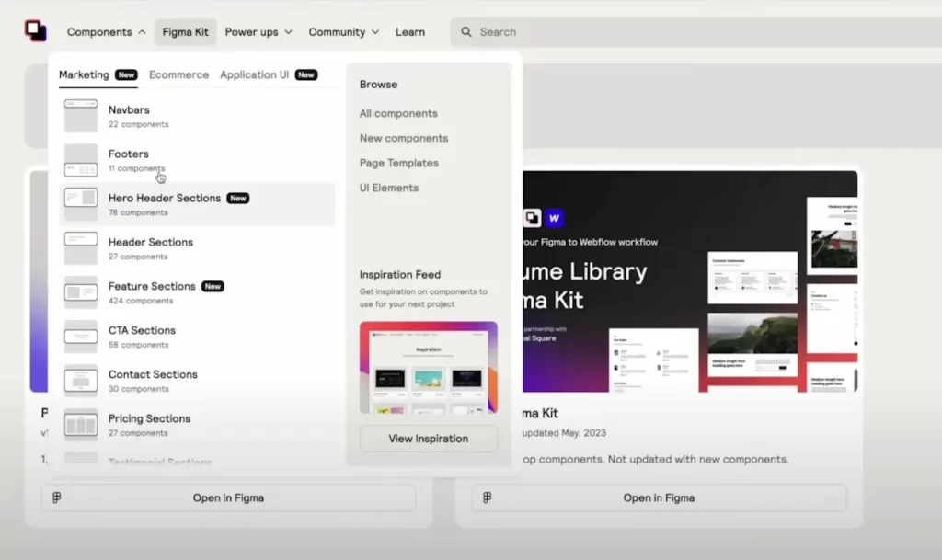Click the search magnifier icon
The image size is (942, 560).
(x=466, y=32)
